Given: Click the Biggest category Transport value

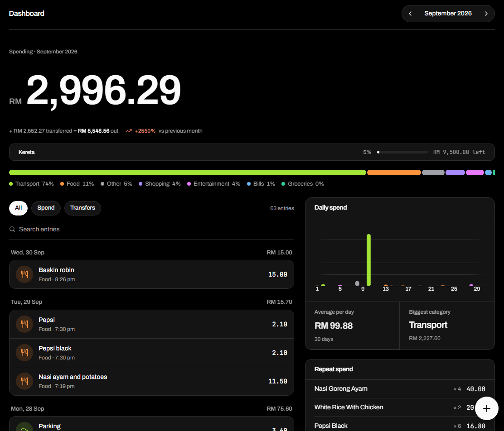Looking at the screenshot, I should [428, 325].
